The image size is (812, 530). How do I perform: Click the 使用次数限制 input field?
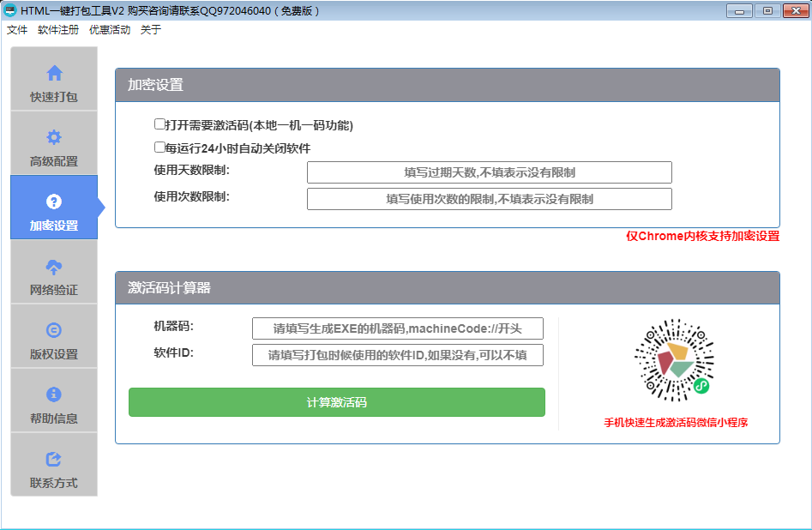(489, 199)
